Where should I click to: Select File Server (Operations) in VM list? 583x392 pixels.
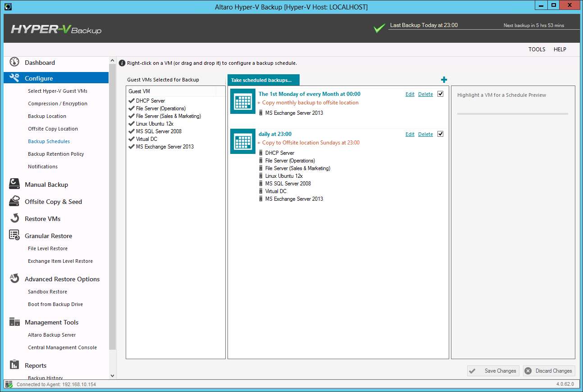pos(157,108)
